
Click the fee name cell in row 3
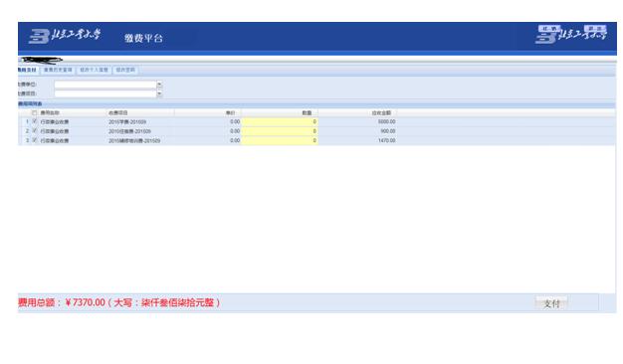(x=55, y=141)
